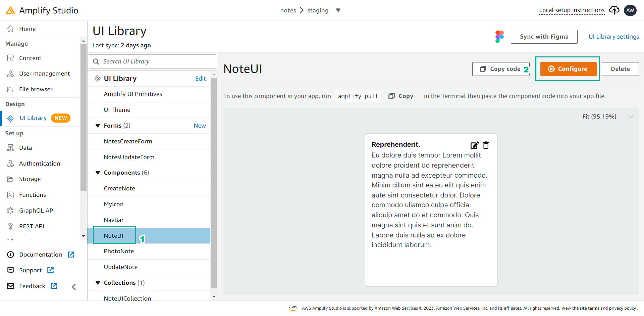Select the PhotoNote component
This screenshot has height=316, width=644.
(149, 251)
